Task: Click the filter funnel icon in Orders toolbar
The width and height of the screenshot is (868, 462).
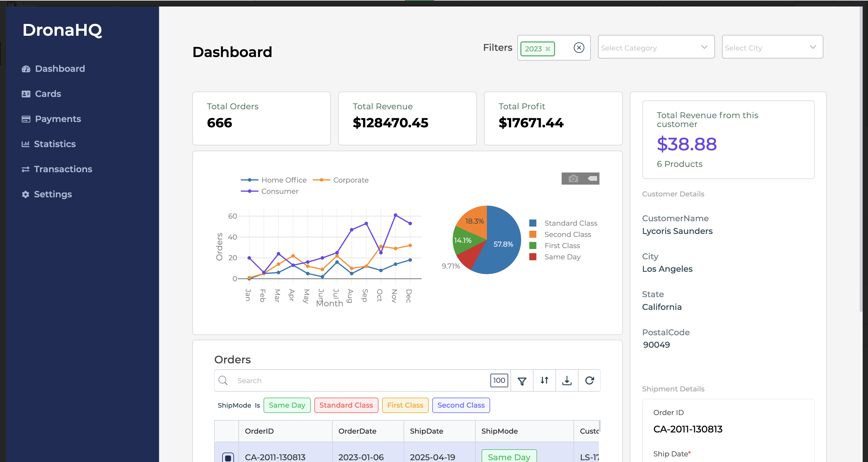Action: point(522,381)
